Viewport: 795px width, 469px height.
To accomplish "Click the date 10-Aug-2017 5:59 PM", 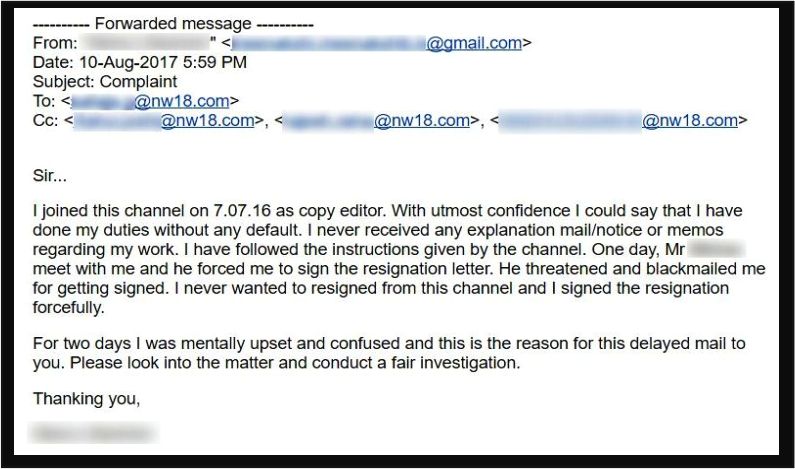I will click(163, 62).
